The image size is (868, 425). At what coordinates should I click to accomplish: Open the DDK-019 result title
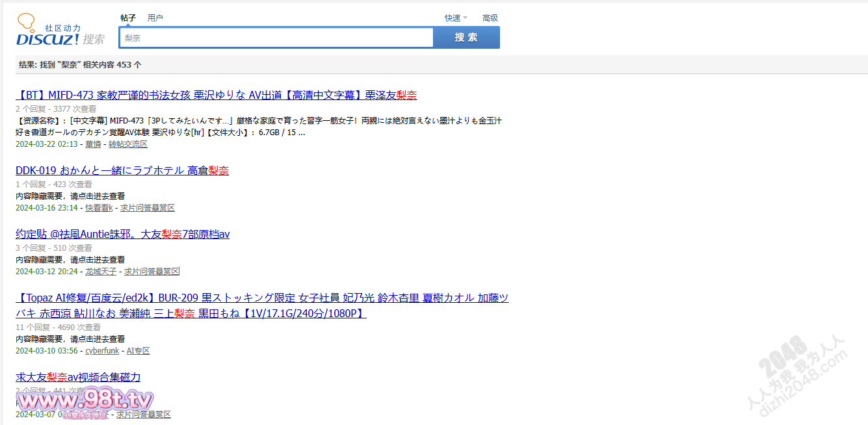coord(122,171)
